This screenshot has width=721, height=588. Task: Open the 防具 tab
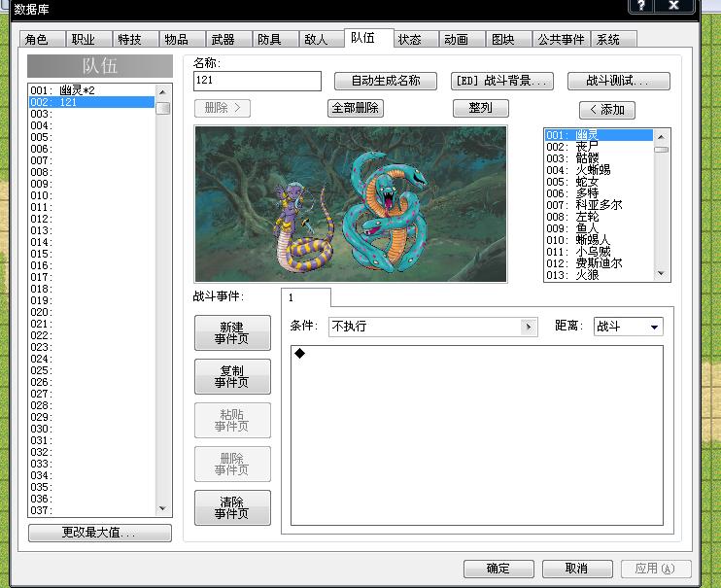click(275, 40)
